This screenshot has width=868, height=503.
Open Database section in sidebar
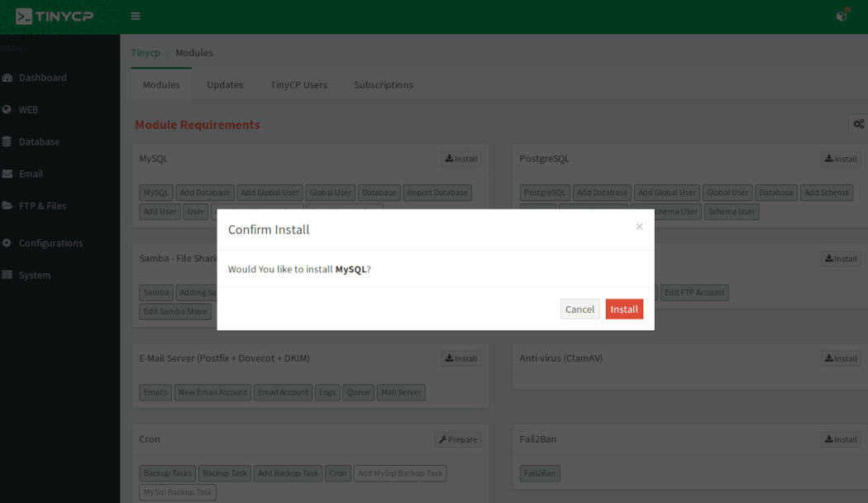click(40, 141)
